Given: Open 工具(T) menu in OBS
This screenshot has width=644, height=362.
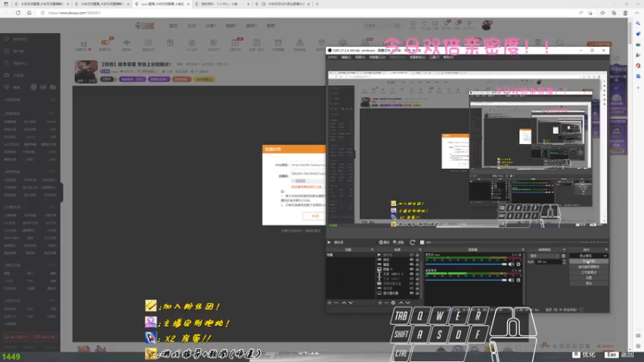Looking at the screenshot, I should (434, 57).
